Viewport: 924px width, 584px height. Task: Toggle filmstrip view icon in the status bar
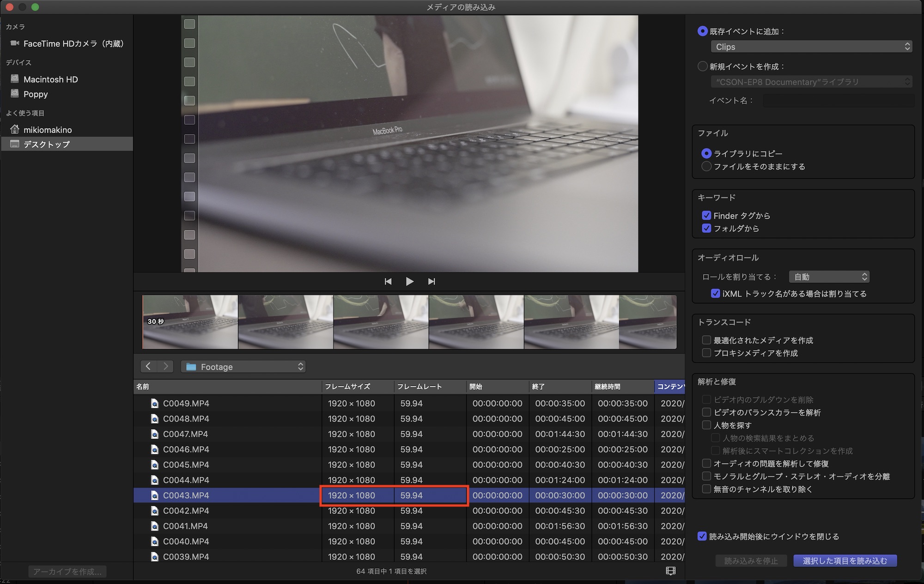[670, 571]
